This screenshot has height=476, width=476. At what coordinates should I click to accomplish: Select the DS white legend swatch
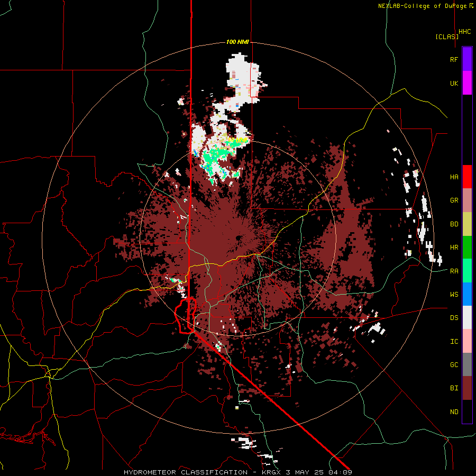point(467,317)
